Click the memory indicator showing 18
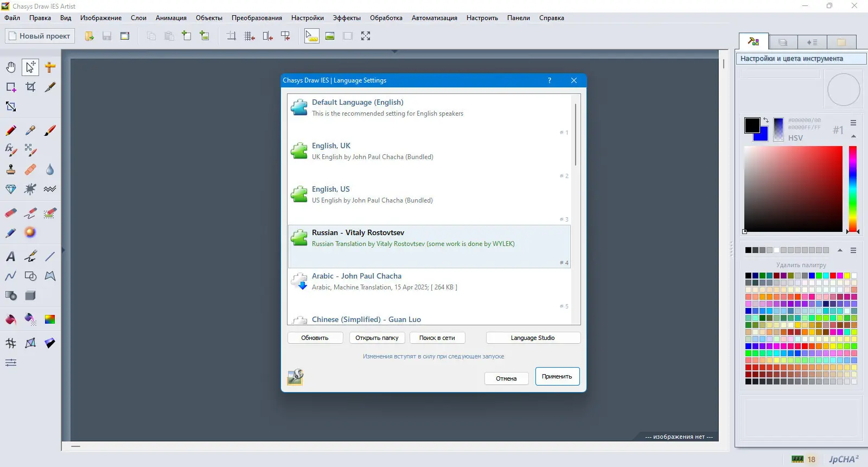868x467 pixels. [804, 459]
